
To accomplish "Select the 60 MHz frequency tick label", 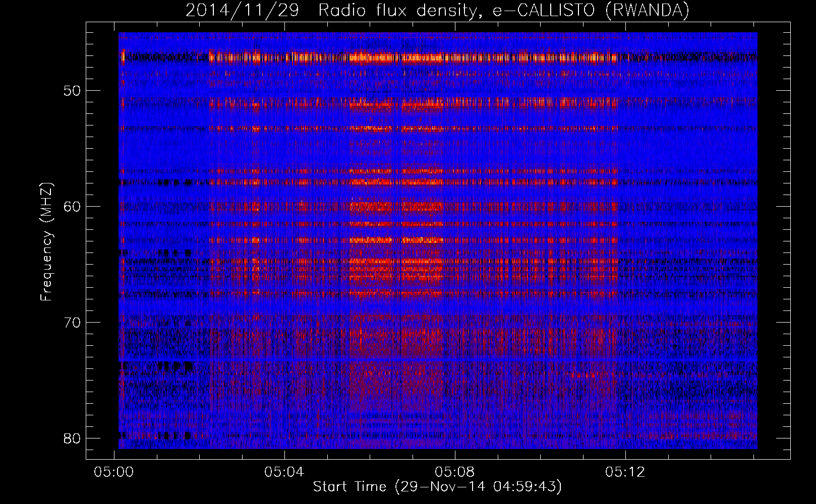I will coord(72,207).
